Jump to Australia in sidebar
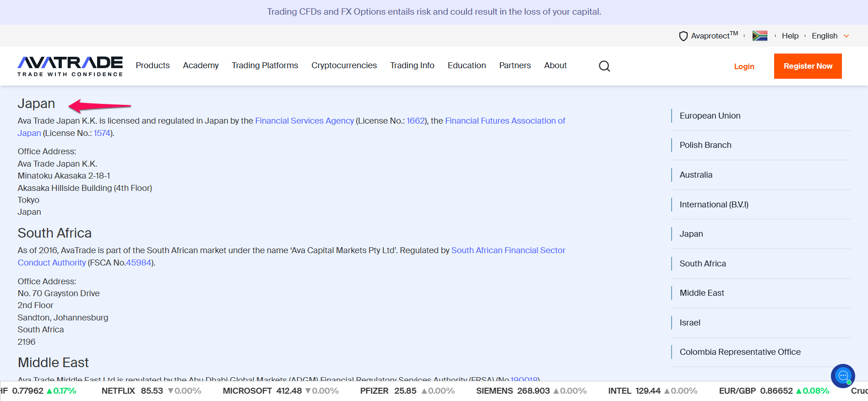 696,175
